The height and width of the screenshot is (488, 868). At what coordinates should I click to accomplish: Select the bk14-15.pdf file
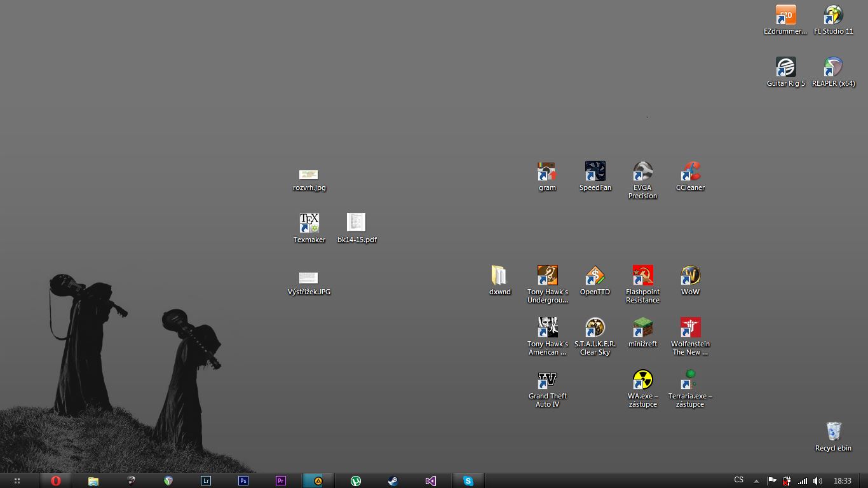click(356, 228)
